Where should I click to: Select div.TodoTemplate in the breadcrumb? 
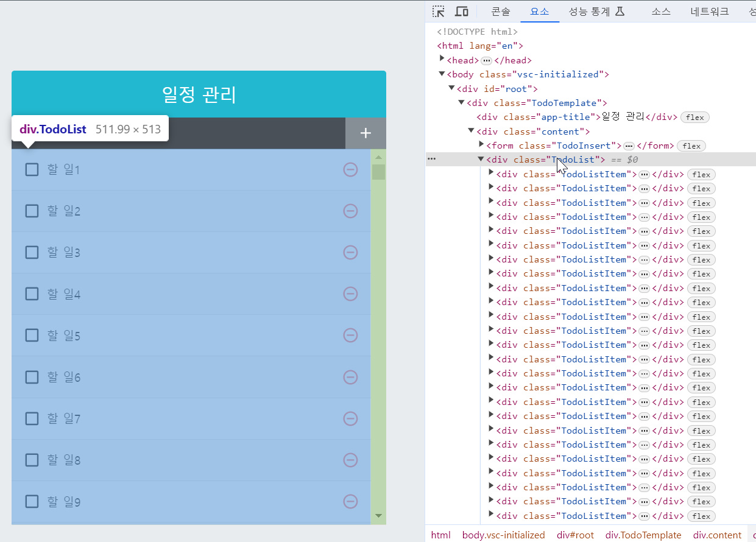[x=643, y=535]
